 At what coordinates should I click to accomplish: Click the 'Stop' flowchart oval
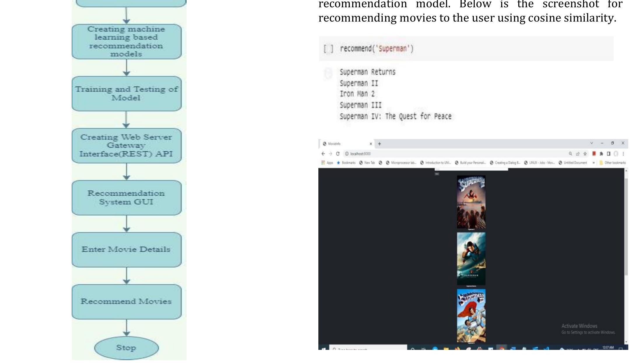point(126,348)
